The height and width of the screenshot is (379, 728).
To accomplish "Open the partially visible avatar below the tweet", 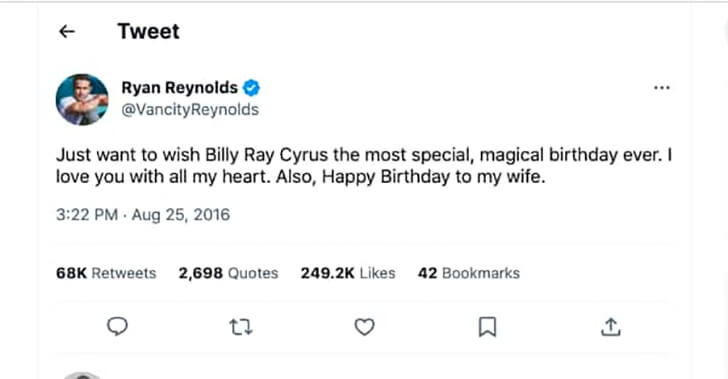I will click(82, 375).
